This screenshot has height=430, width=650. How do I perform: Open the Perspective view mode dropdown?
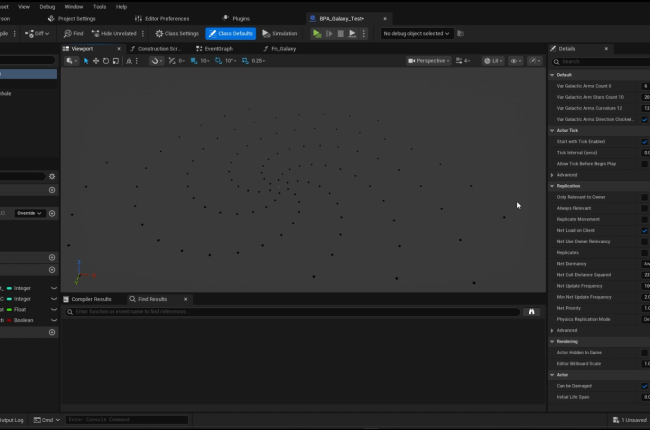pyautogui.click(x=429, y=61)
